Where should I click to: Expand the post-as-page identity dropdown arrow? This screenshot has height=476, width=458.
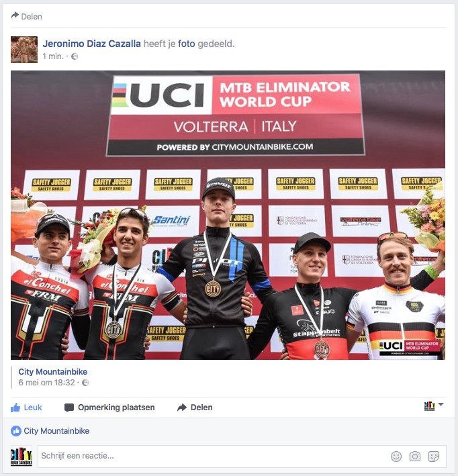[x=441, y=405]
